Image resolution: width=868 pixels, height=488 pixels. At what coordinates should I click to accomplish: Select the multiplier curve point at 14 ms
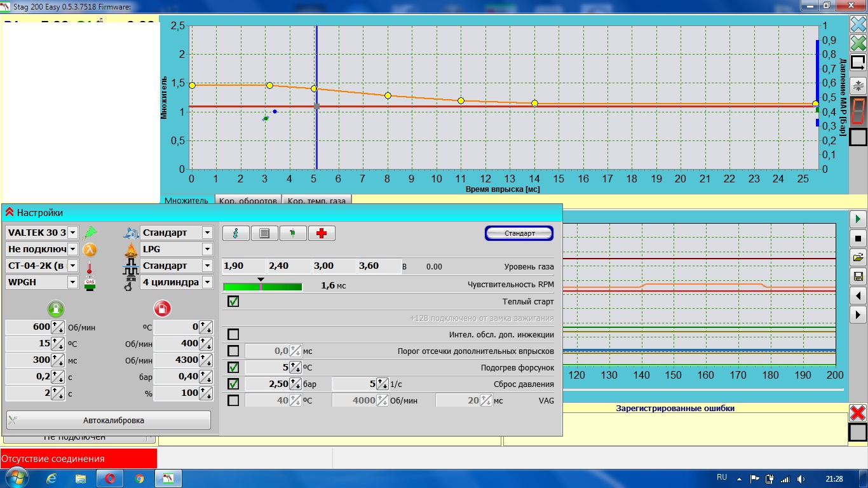point(534,103)
